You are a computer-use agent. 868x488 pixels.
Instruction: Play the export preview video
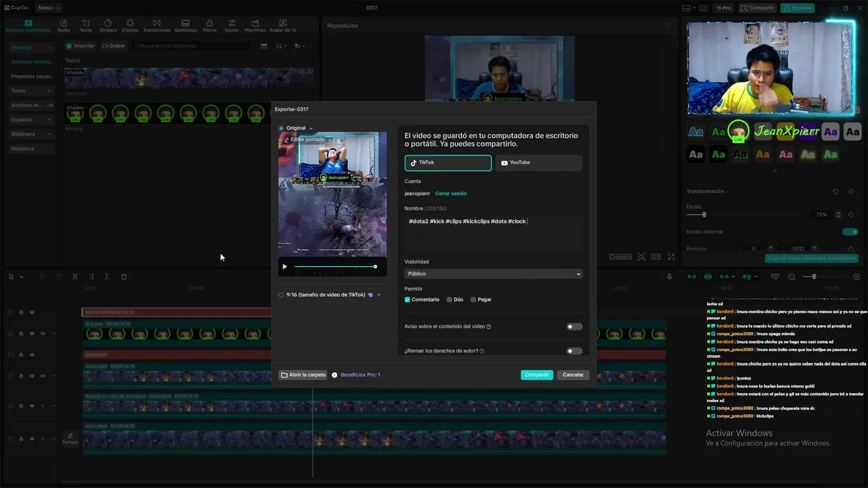pyautogui.click(x=285, y=266)
